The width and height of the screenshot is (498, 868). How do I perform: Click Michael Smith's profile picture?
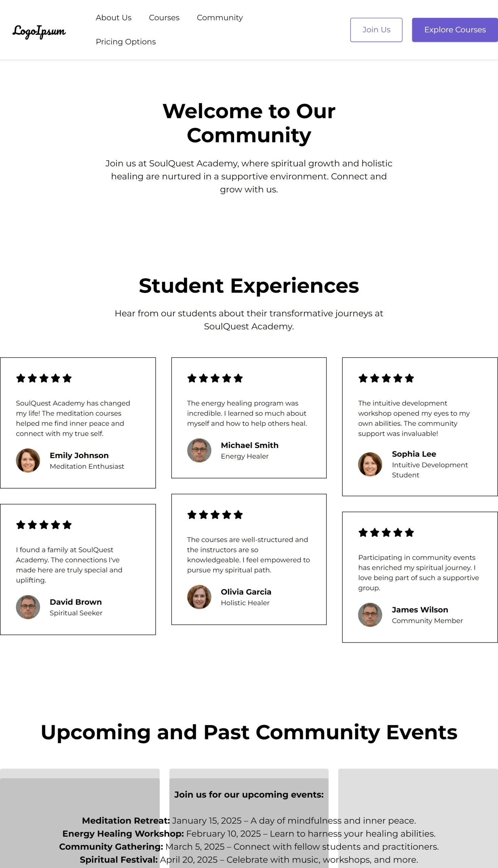(x=199, y=450)
